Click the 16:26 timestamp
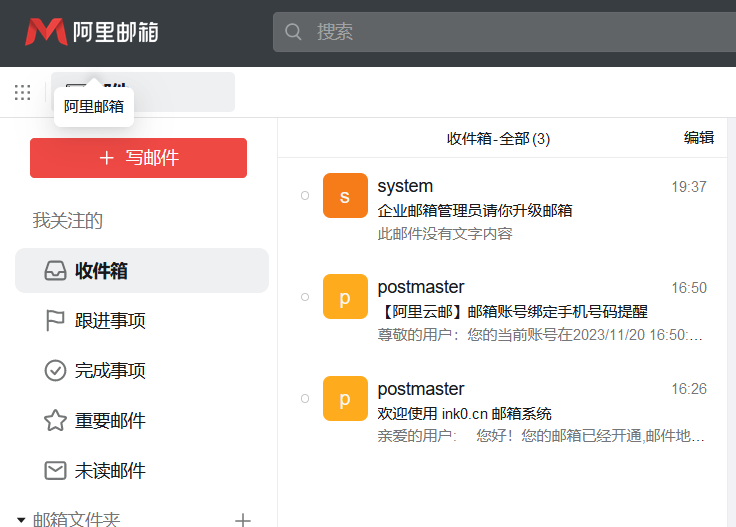 click(x=689, y=389)
